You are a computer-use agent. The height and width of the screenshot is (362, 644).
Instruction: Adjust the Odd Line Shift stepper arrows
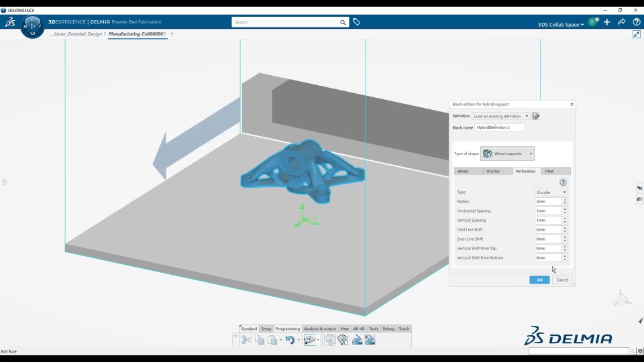(565, 230)
